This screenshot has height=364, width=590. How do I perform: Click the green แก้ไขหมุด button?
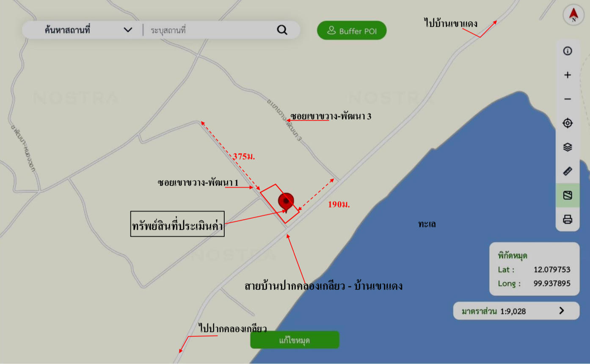coord(295,340)
